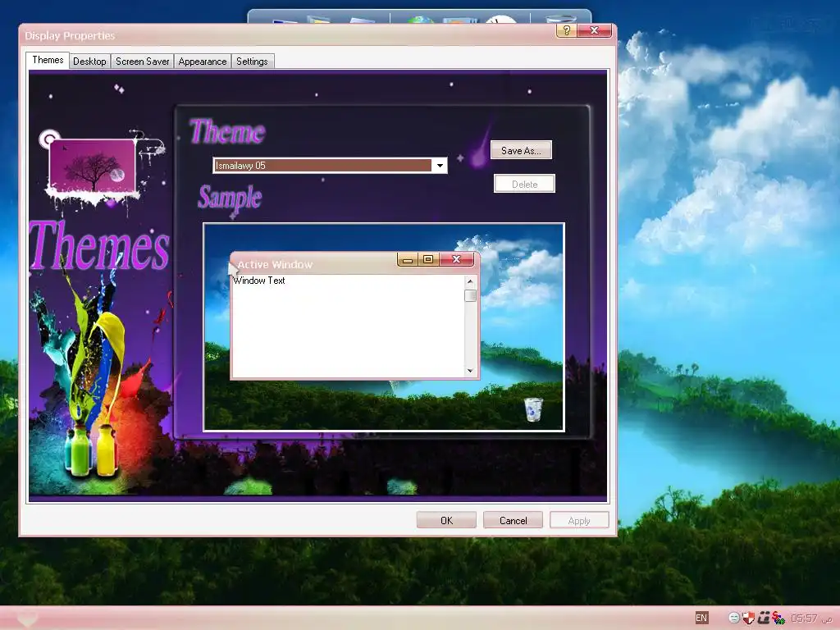The height and width of the screenshot is (630, 840).
Task: Click the sample window scrollbar down arrow
Action: (470, 371)
